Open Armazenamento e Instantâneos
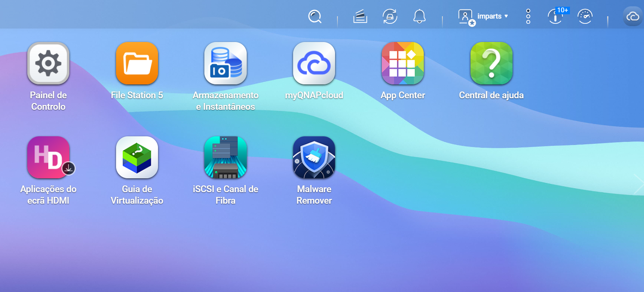 point(225,63)
